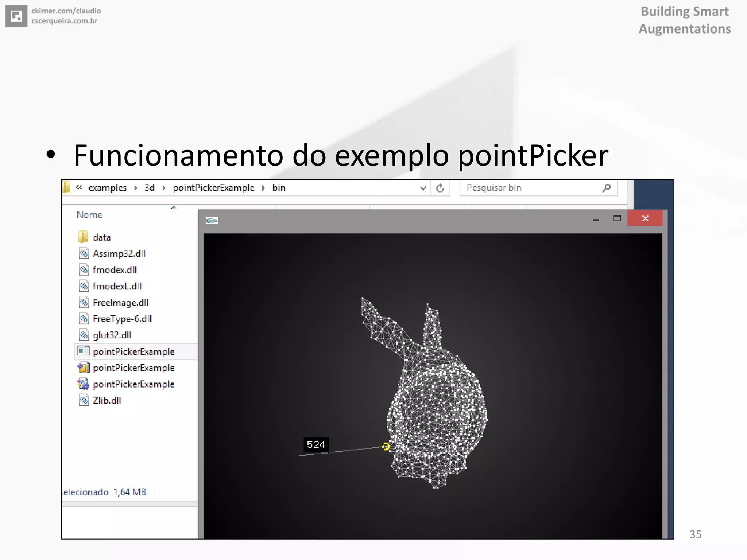747x560 pixels.
Task: Select the Assimp32.dll file icon
Action: point(84,253)
